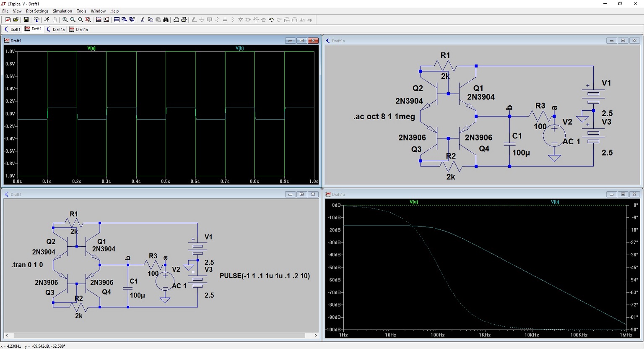Click the Tile Windows icon
The image size is (644, 349).
117,20
